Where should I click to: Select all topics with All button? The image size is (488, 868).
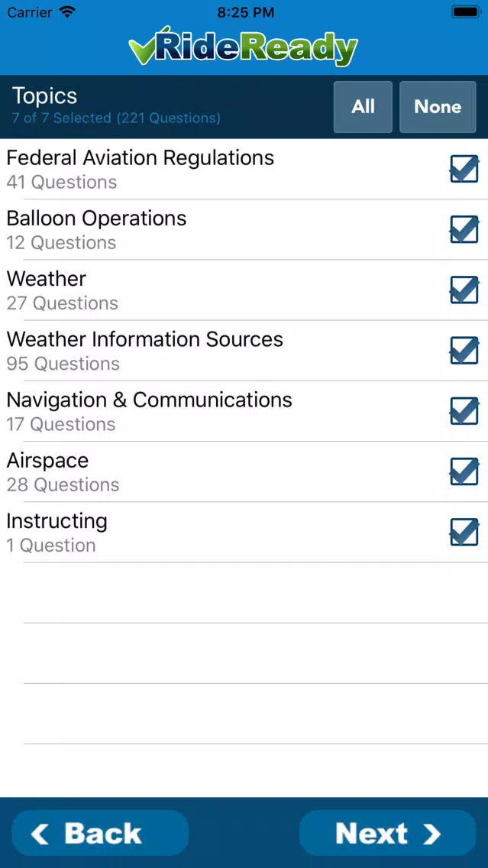point(363,107)
